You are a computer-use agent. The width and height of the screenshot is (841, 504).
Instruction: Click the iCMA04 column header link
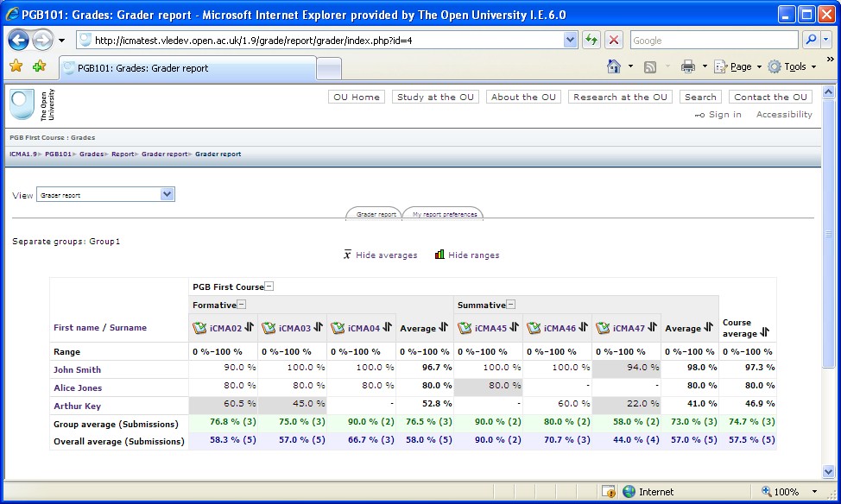pyautogui.click(x=364, y=328)
